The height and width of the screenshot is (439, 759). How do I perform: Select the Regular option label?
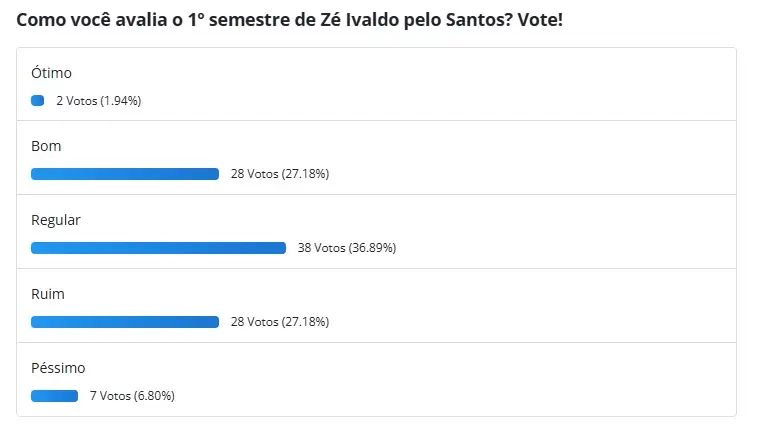point(56,220)
